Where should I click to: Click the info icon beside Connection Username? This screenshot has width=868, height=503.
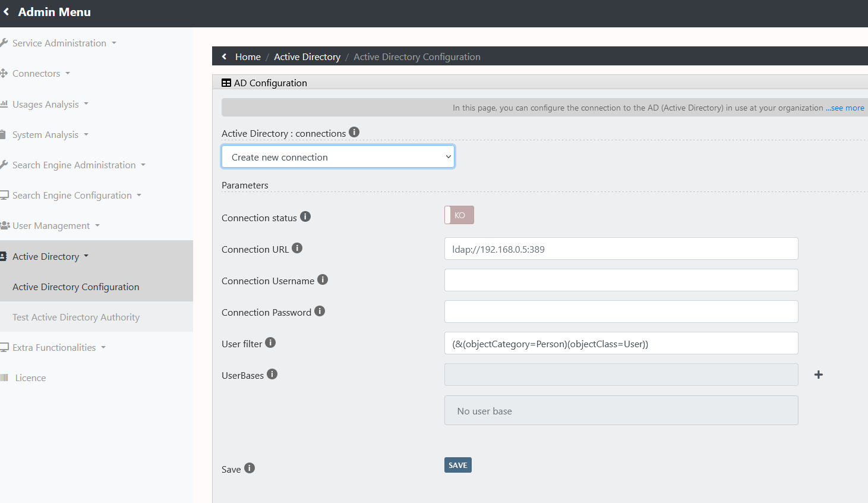(x=323, y=280)
